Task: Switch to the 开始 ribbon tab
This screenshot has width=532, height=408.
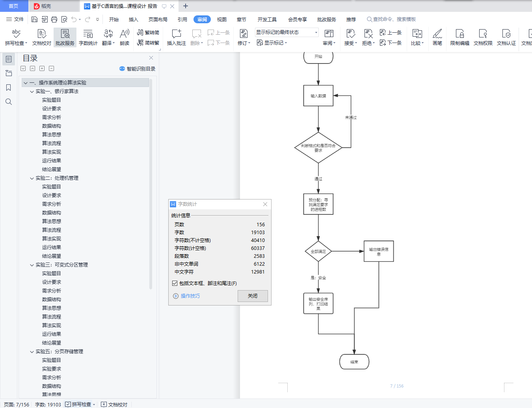Action: (x=114, y=19)
